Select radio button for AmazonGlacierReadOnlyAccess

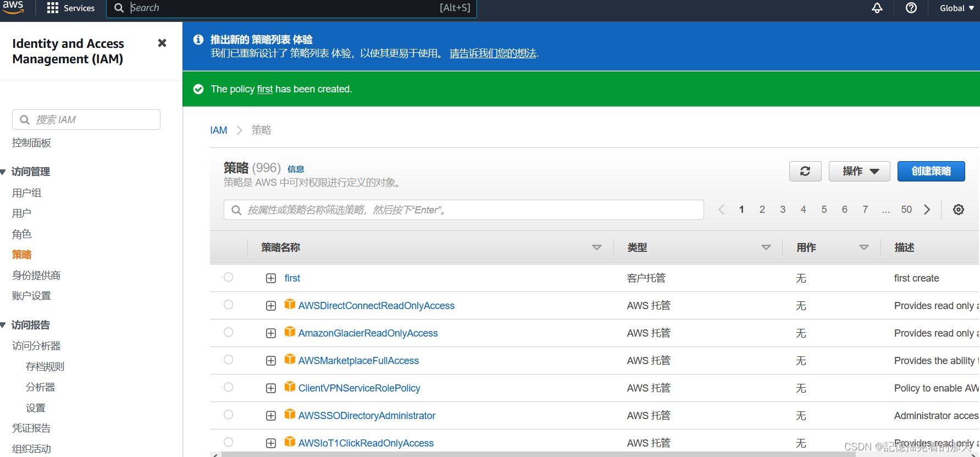229,332
